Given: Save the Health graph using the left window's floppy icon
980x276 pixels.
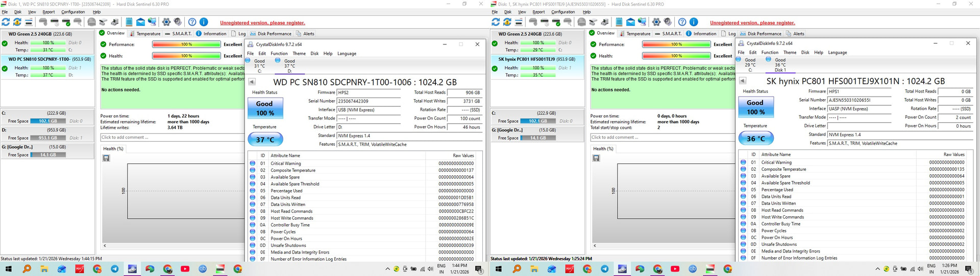Looking at the screenshot, I should click(106, 158).
